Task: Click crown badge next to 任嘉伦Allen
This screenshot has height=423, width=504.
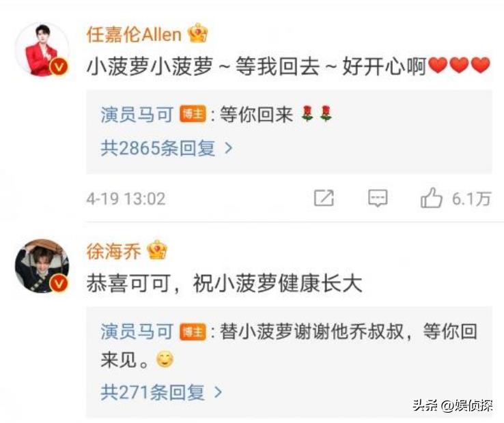Action: pos(198,33)
